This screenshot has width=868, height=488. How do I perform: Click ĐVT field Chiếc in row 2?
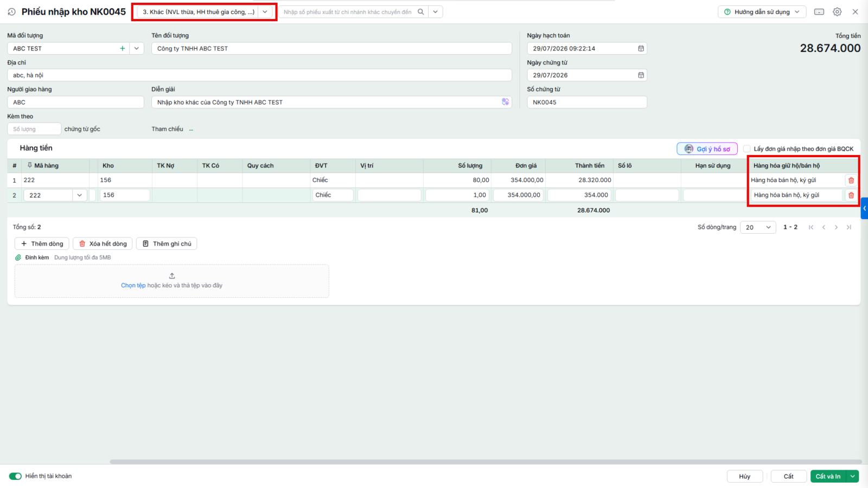pyautogui.click(x=333, y=195)
